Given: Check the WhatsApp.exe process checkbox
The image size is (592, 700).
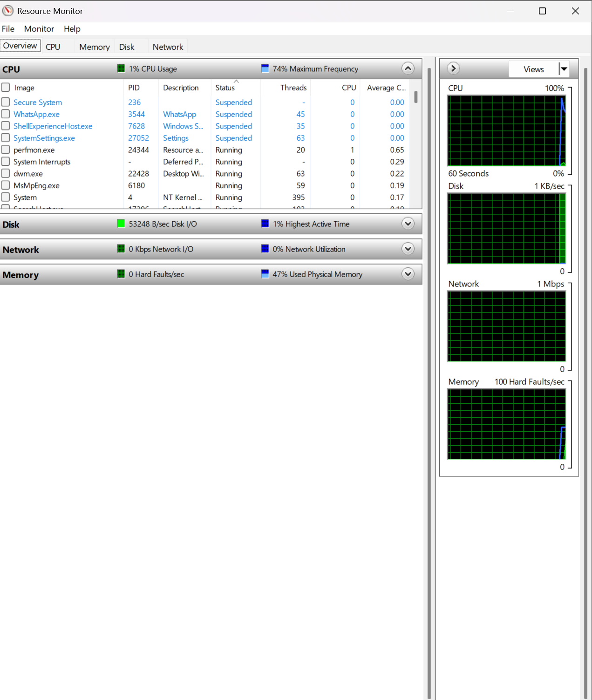Looking at the screenshot, I should (x=6, y=114).
